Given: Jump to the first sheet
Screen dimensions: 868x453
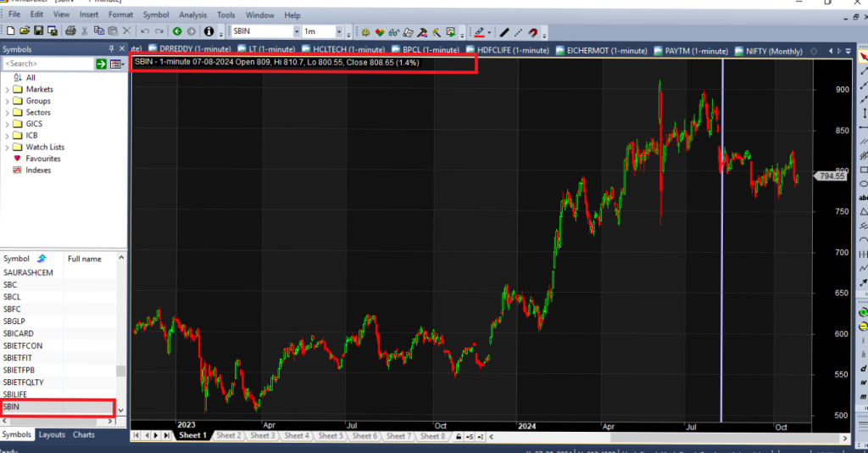Looking at the screenshot, I should click(x=136, y=436).
